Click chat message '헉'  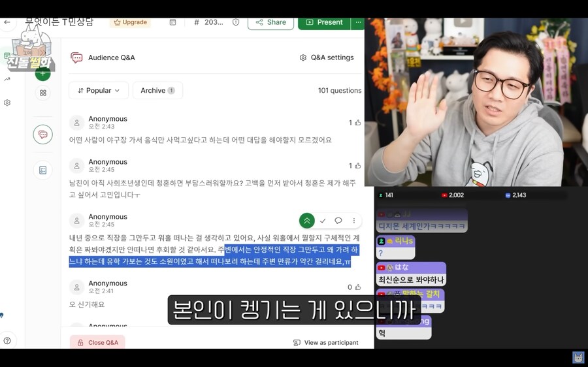[382, 333]
